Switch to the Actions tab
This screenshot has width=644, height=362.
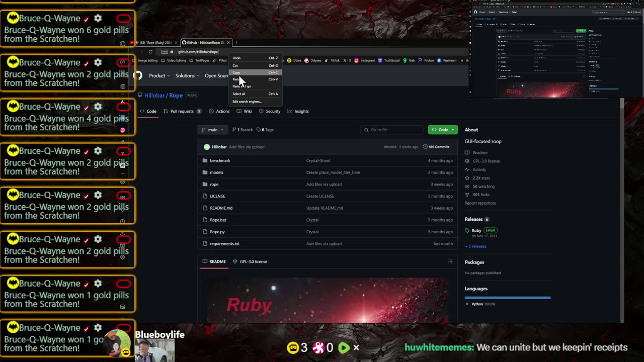(x=219, y=111)
